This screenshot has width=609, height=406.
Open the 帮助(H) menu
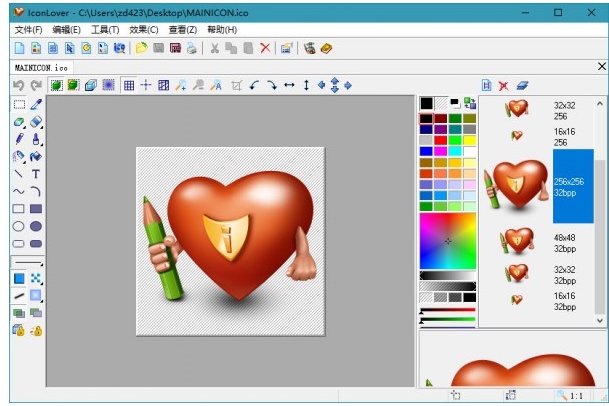tap(222, 30)
